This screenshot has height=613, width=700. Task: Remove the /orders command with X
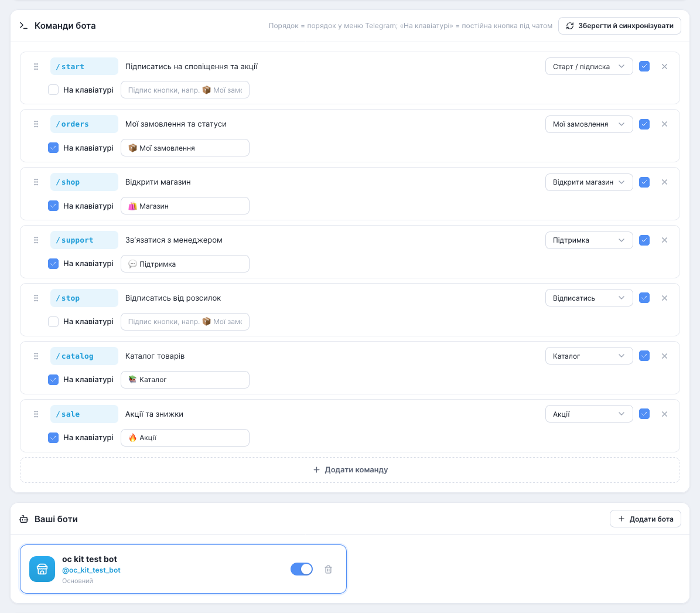(x=664, y=124)
